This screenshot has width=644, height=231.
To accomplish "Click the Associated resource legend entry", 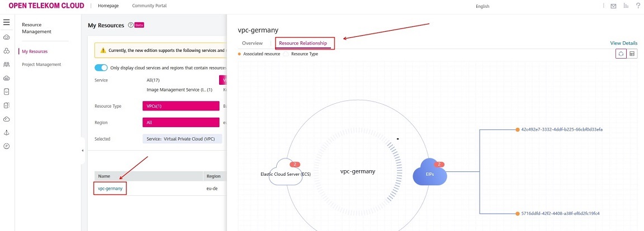I will coord(259,54).
